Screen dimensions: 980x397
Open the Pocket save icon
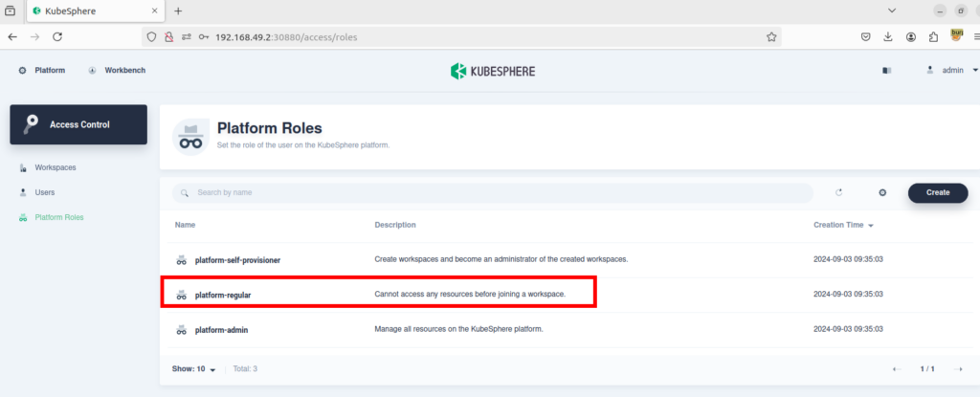coord(865,37)
